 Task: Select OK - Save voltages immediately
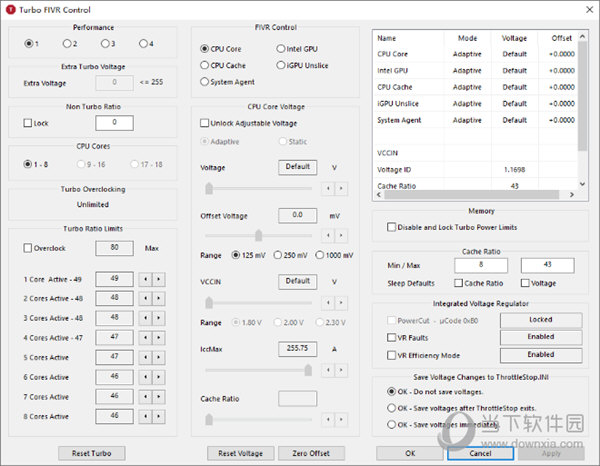pyautogui.click(x=443, y=425)
